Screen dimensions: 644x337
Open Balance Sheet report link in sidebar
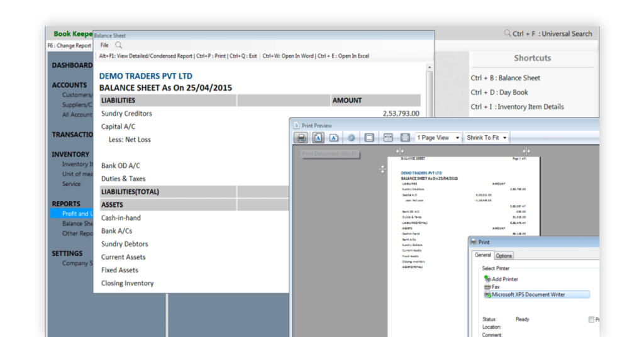[77, 224]
